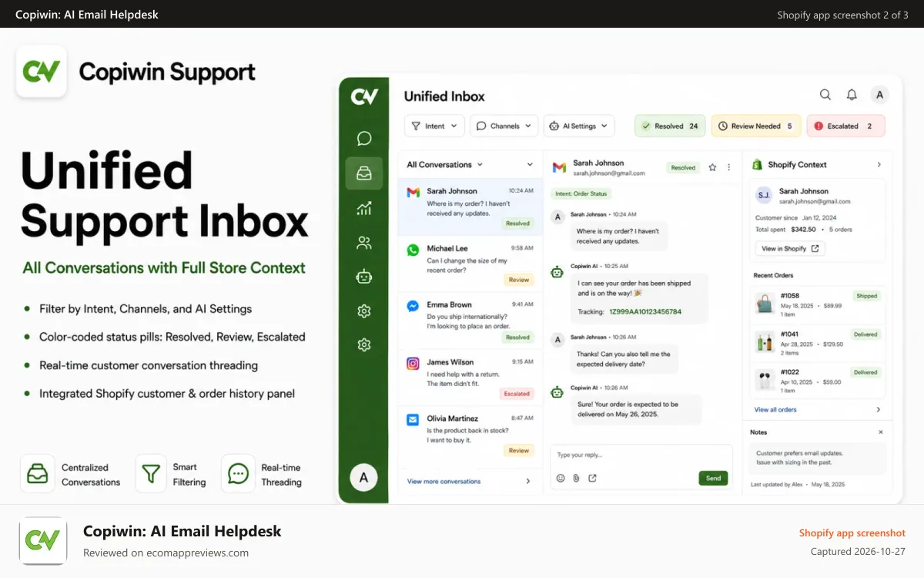
Task: Click the tracking number 1Z999AA10123456784
Action: click(645, 311)
